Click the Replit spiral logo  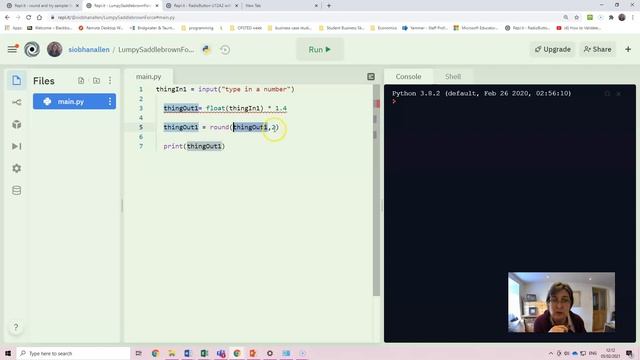coord(32,49)
